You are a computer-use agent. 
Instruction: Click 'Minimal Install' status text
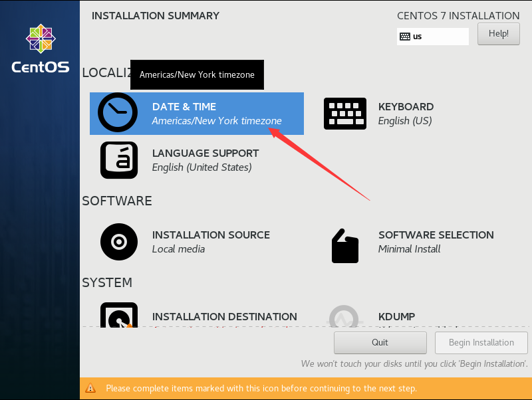(409, 249)
